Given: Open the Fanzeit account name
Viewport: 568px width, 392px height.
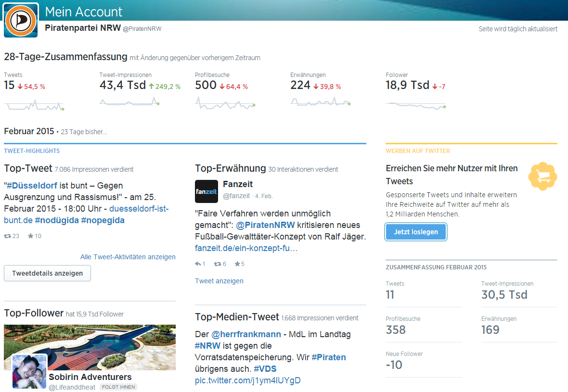Looking at the screenshot, I should (x=238, y=184).
